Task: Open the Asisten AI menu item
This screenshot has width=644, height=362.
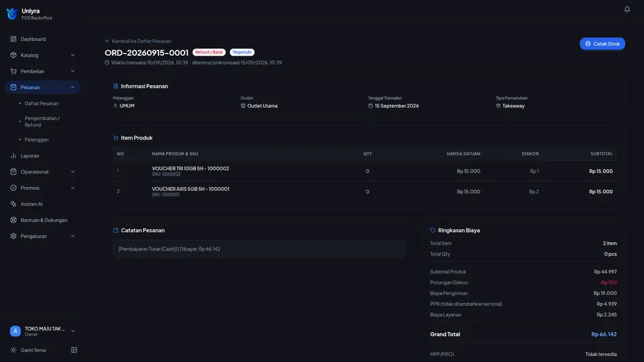Action: pos(43,204)
